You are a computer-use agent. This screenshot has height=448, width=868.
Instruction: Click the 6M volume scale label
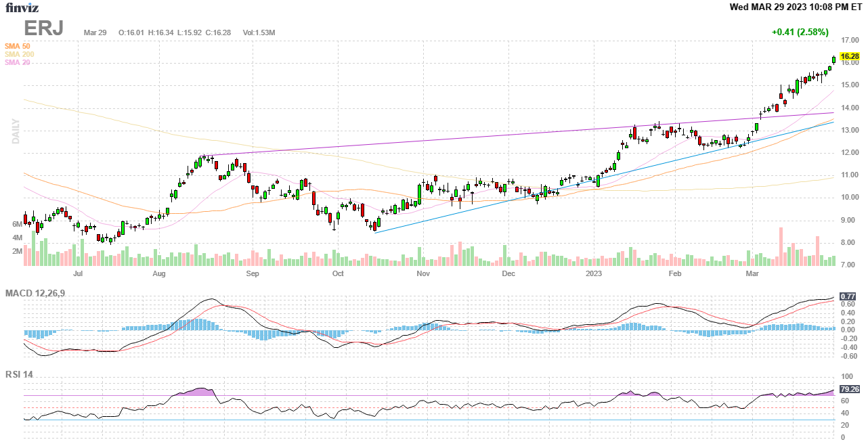pyautogui.click(x=17, y=224)
